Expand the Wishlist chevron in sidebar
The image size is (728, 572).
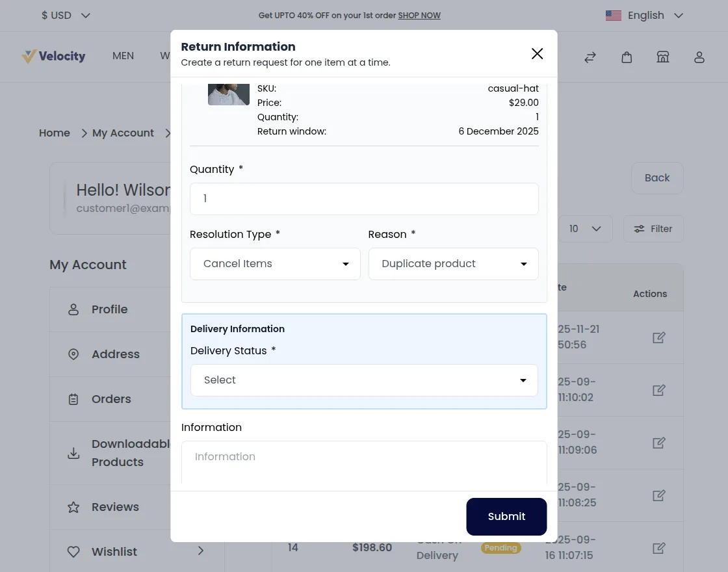(x=201, y=551)
